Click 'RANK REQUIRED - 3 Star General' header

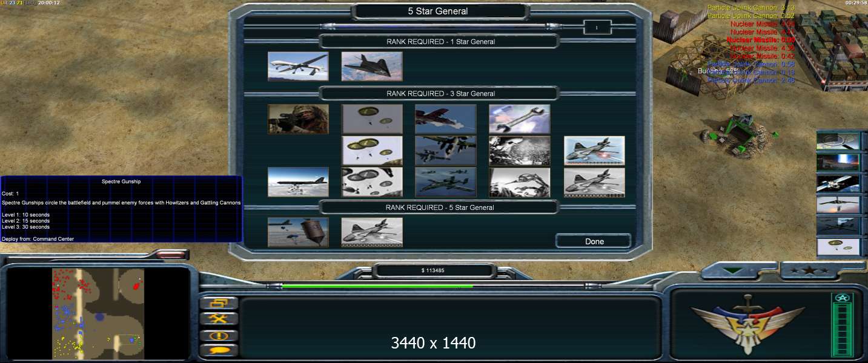point(440,94)
